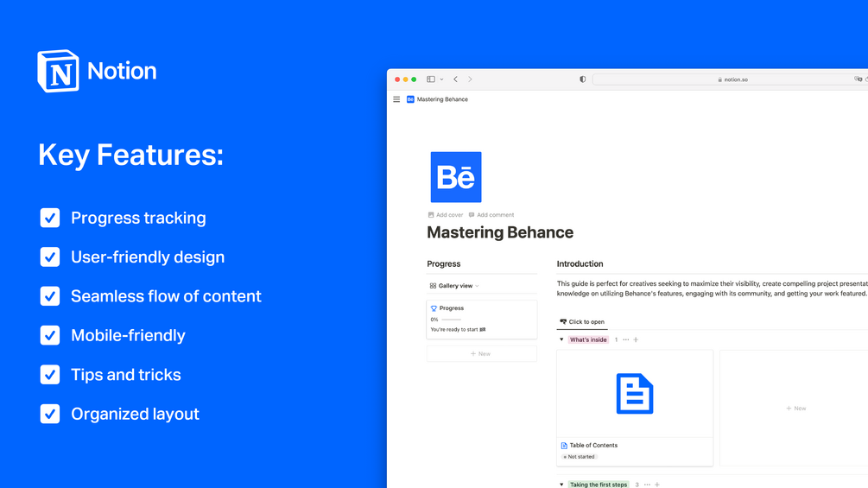Go back with the browser back arrow
The width and height of the screenshot is (868, 488).
click(455, 79)
